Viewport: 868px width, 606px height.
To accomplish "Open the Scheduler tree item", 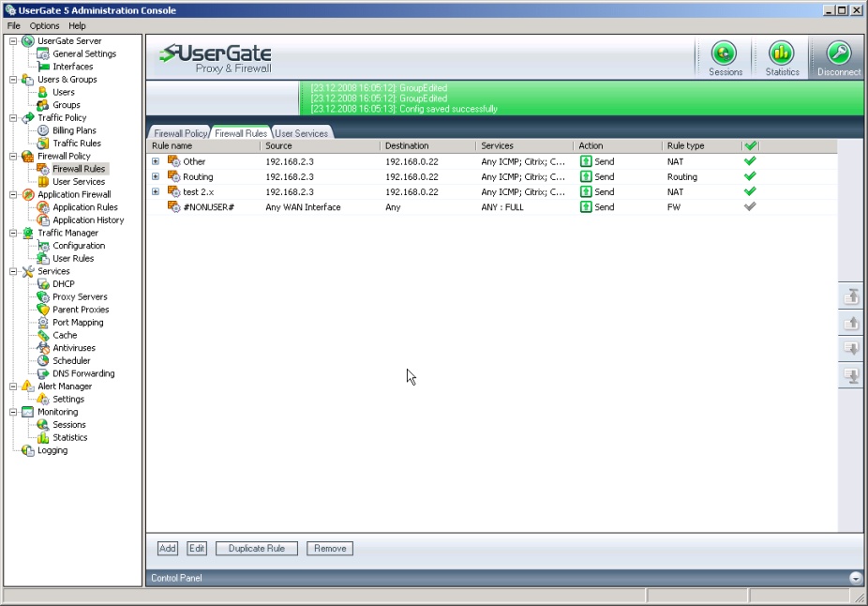I will tap(71, 360).
